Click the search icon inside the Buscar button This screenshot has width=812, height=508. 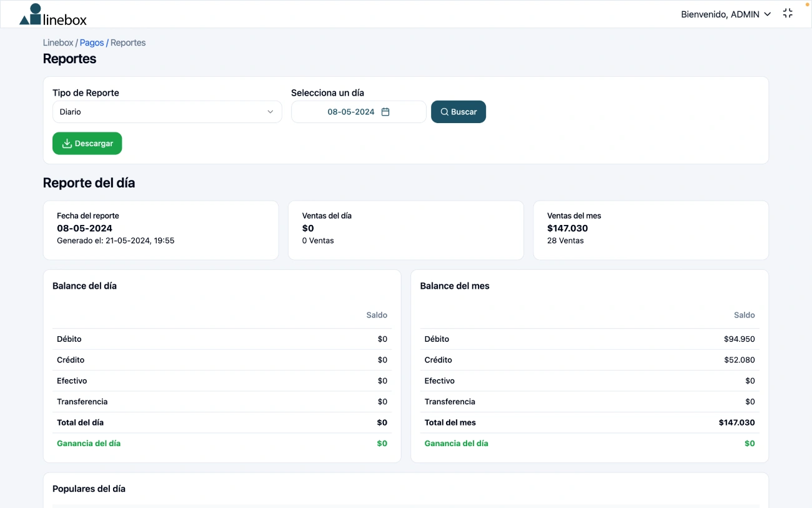[444, 111]
